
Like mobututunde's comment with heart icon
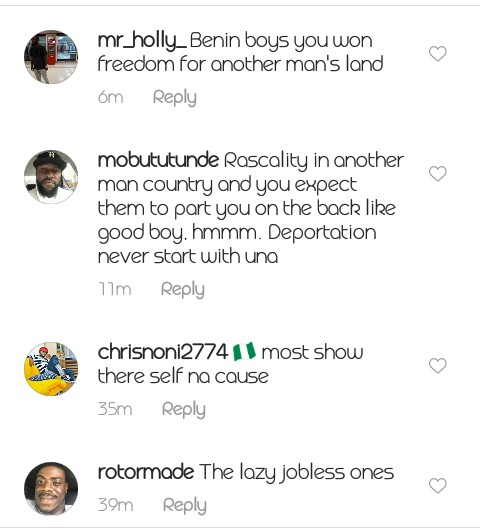click(438, 174)
